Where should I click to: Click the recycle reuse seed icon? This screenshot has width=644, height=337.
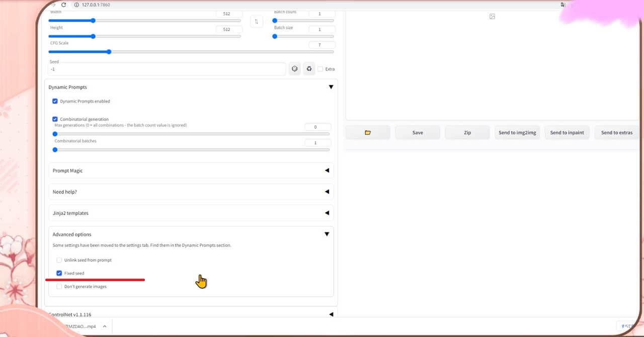click(309, 69)
